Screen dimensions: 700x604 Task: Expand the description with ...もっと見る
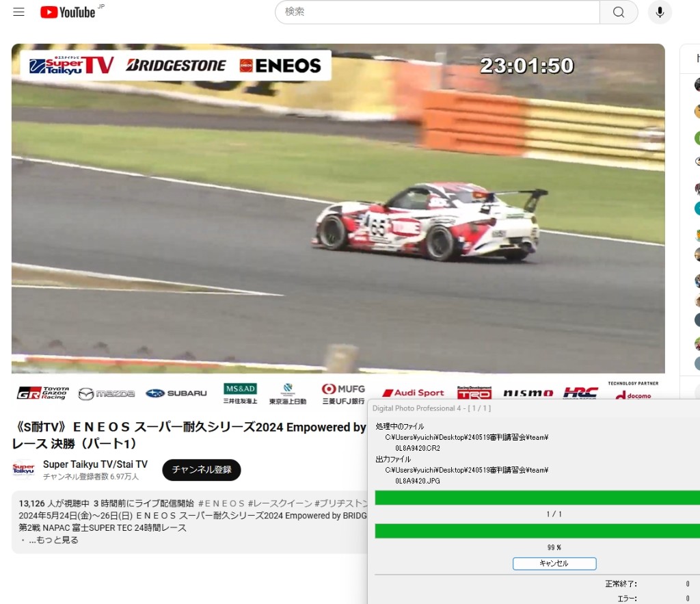pyautogui.click(x=53, y=540)
